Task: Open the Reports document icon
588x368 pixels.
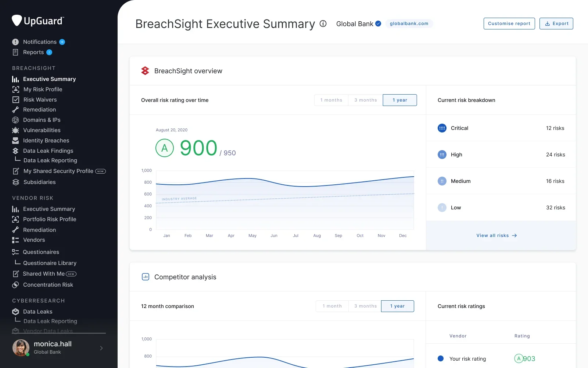Action: coord(15,52)
